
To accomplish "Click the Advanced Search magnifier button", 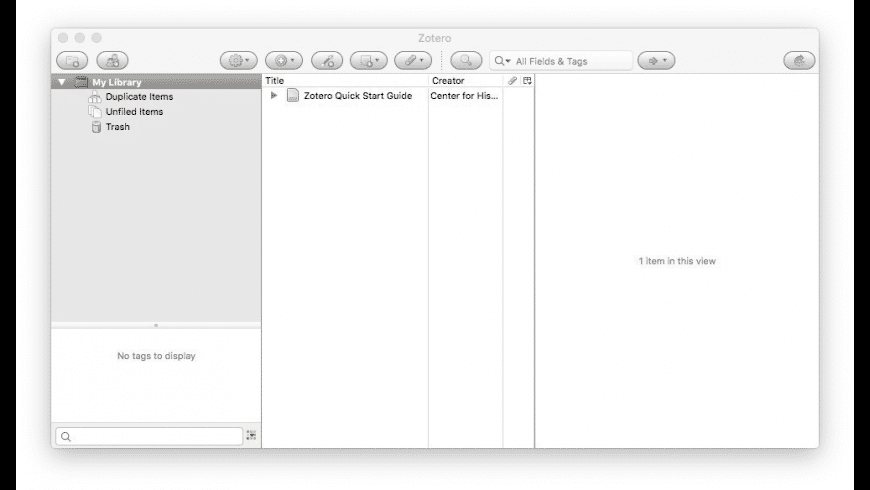I will [466, 60].
